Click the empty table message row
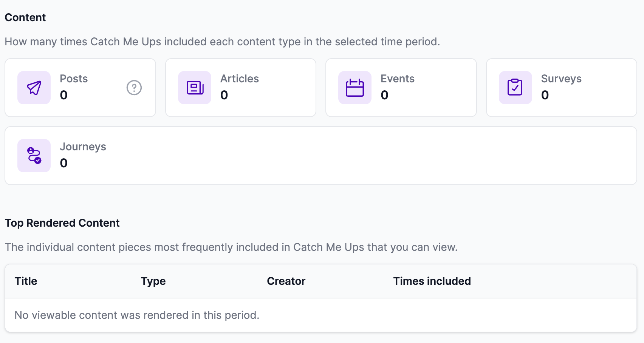This screenshot has height=343, width=644. [x=321, y=315]
